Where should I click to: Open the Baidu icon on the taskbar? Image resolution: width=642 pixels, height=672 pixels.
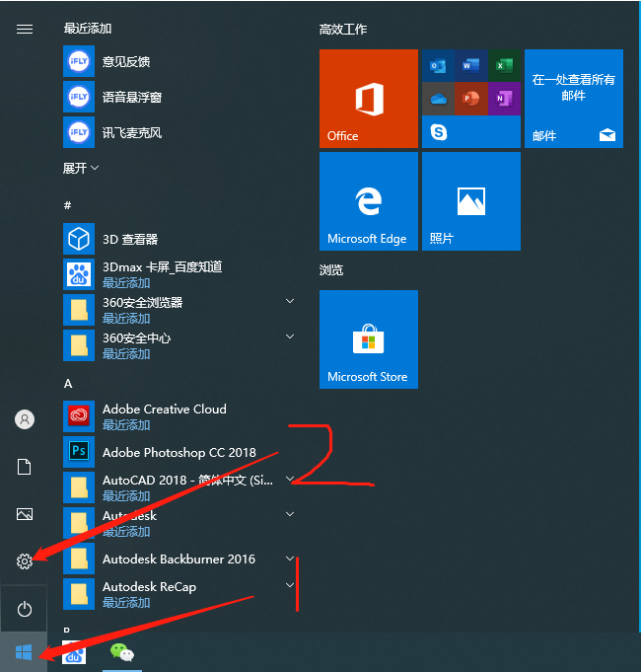[74, 652]
